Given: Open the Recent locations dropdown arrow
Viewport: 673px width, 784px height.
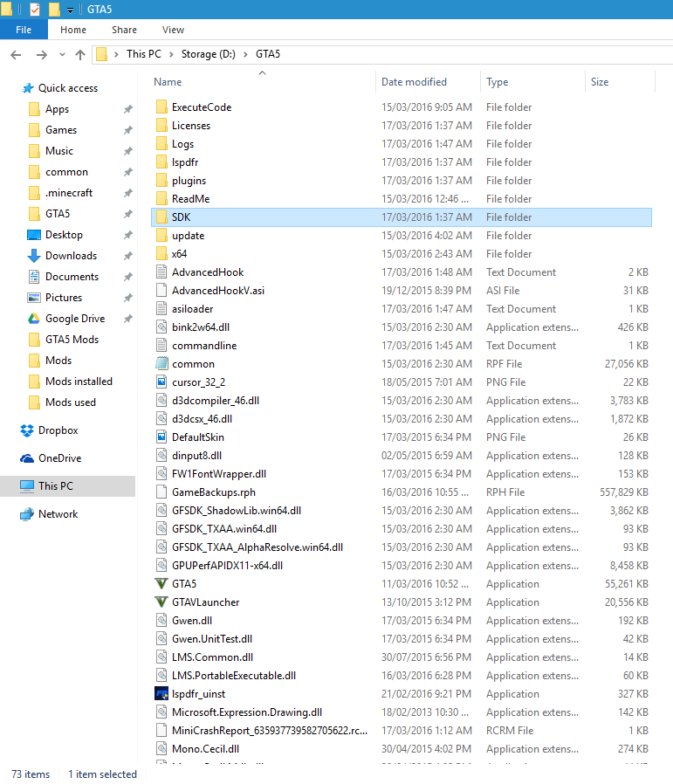Looking at the screenshot, I should click(62, 54).
